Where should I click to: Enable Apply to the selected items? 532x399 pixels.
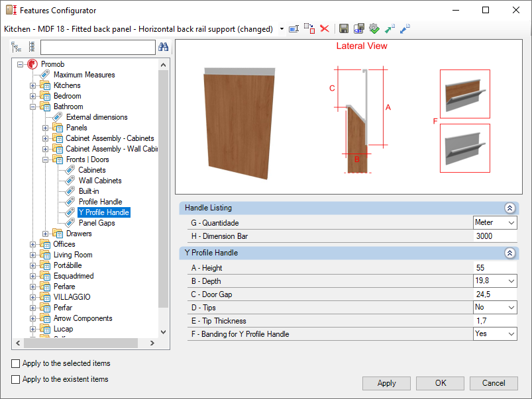pos(16,363)
